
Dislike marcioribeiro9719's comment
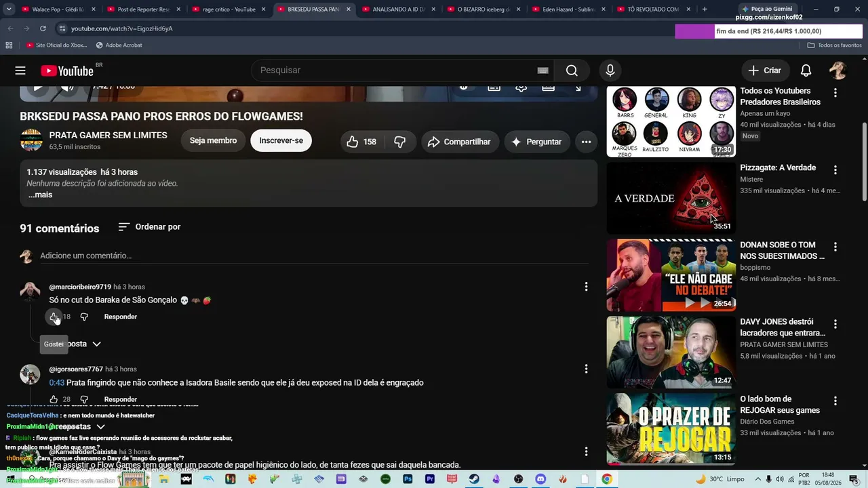pos(84,317)
